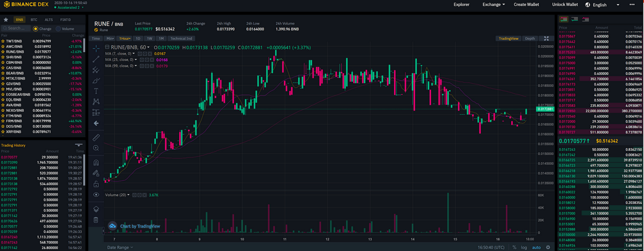
Task: Select the text annotation tool
Action: 96,91
